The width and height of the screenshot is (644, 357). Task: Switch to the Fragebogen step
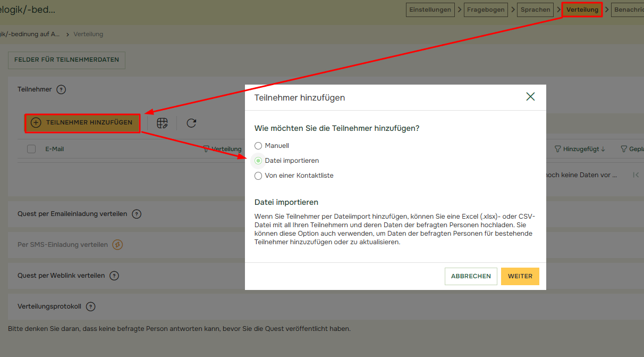tap(486, 10)
